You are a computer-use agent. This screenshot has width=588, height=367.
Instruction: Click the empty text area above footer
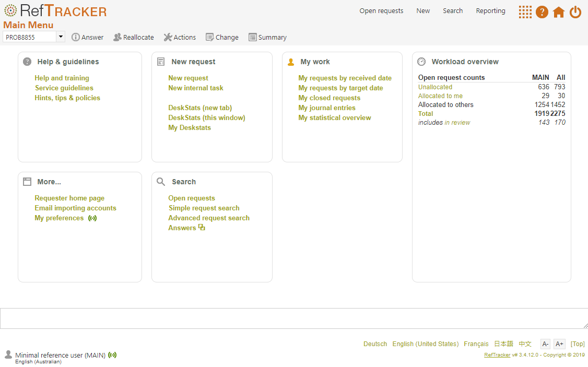(294, 318)
